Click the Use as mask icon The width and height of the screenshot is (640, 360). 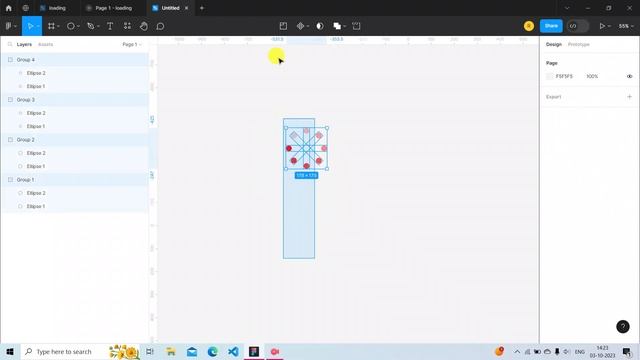point(320,26)
